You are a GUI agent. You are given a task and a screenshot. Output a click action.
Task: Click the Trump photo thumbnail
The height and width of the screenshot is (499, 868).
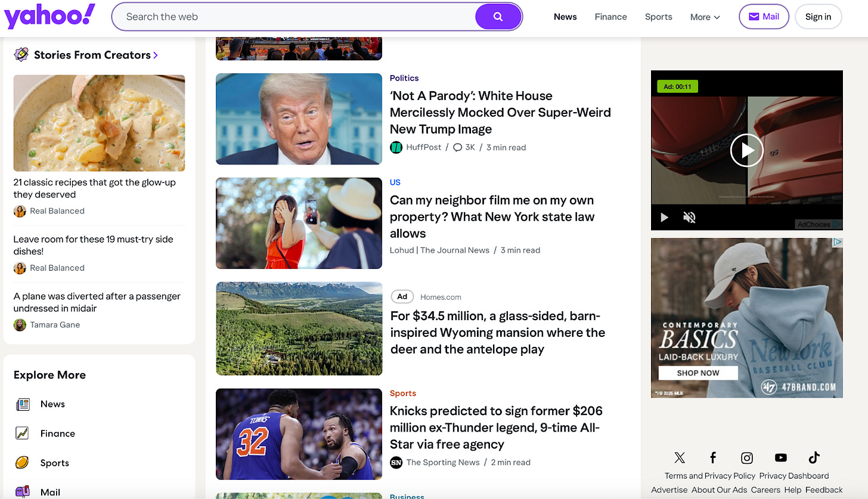coord(299,119)
